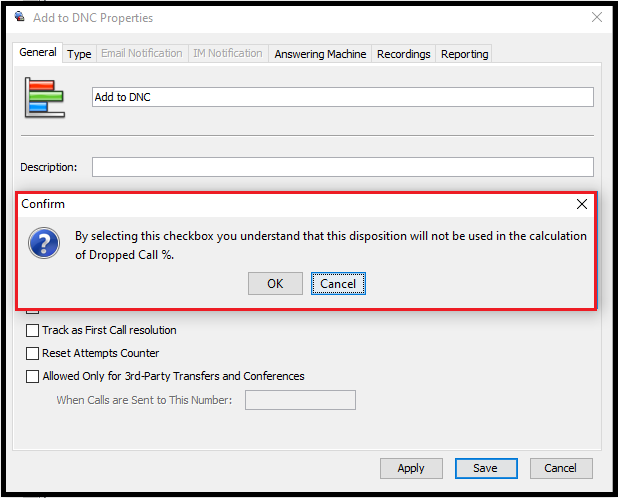Click the Apply button
The height and width of the screenshot is (498, 618).
click(411, 468)
